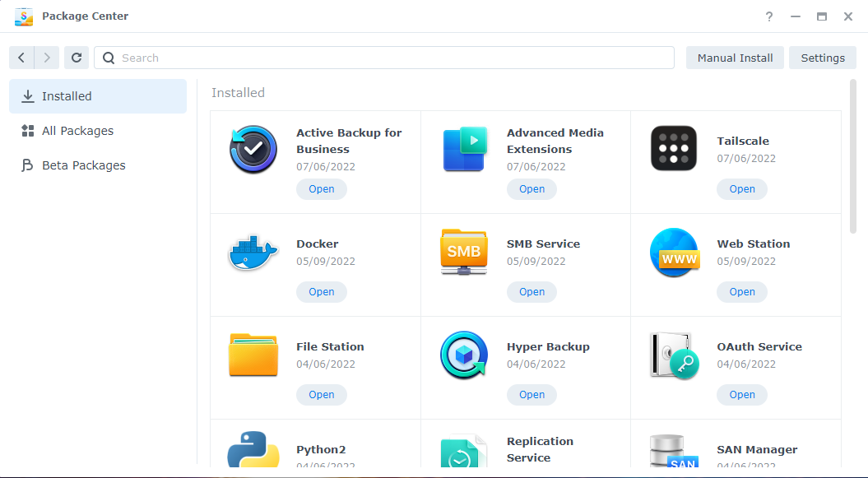Click the Web Station globe icon
This screenshot has height=478, width=868.
pos(674,253)
